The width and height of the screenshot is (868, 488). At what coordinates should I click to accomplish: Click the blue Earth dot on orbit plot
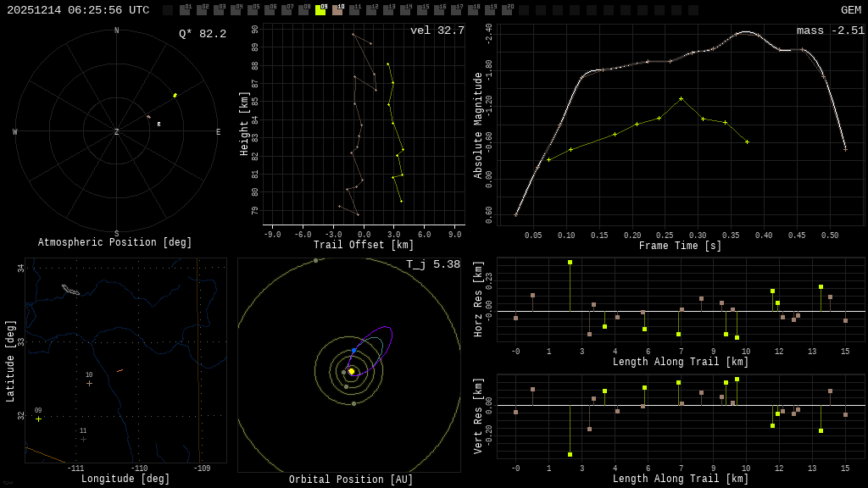pos(353,350)
